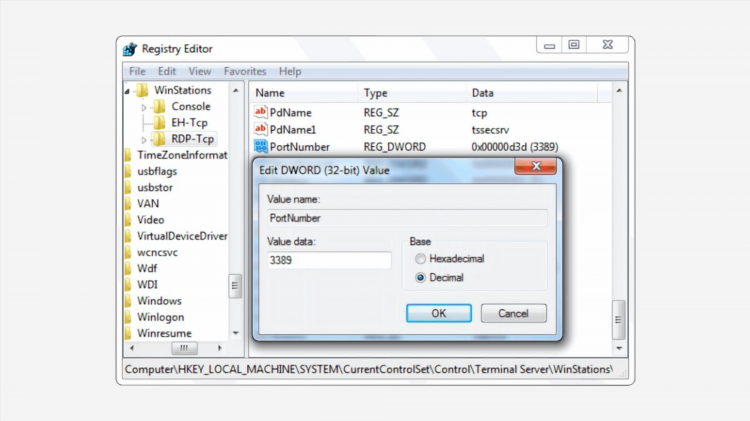Select the usbflags key
Viewport: 750px width, 421px height.
point(157,171)
